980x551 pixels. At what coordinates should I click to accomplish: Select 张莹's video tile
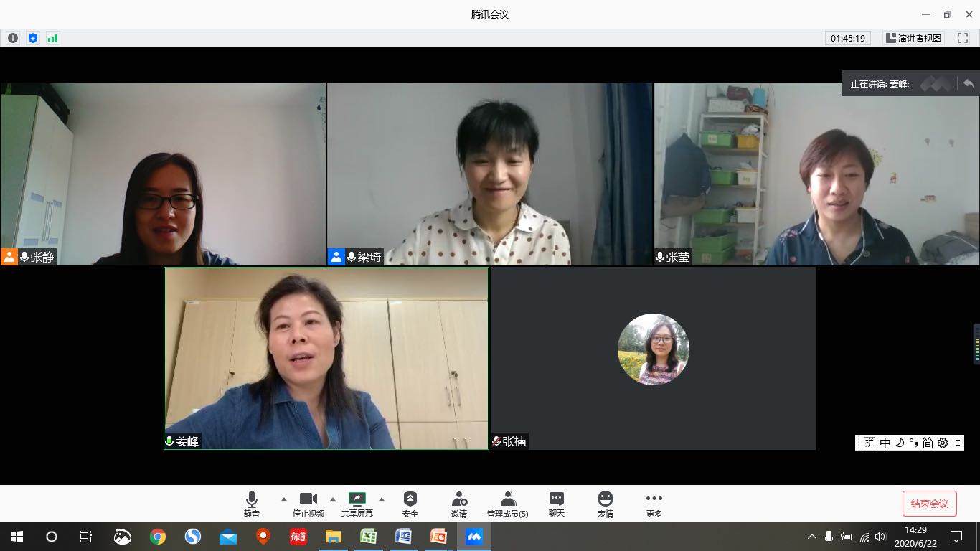point(817,174)
